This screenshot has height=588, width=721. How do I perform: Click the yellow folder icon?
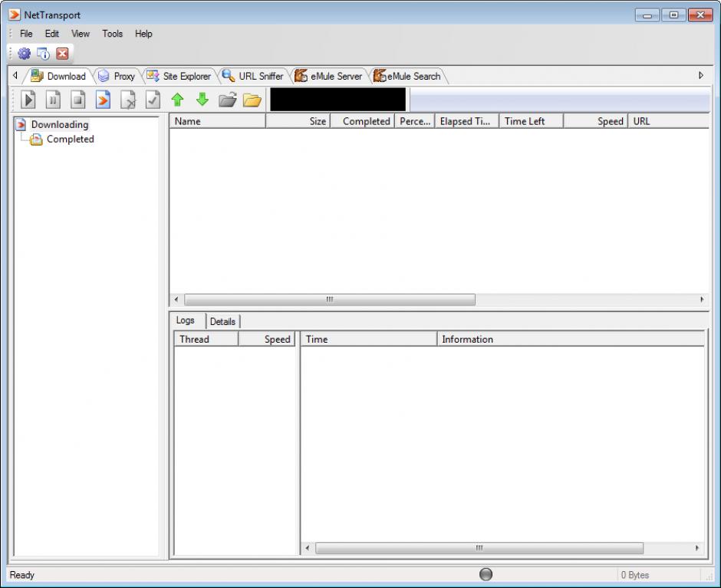pyautogui.click(x=252, y=100)
